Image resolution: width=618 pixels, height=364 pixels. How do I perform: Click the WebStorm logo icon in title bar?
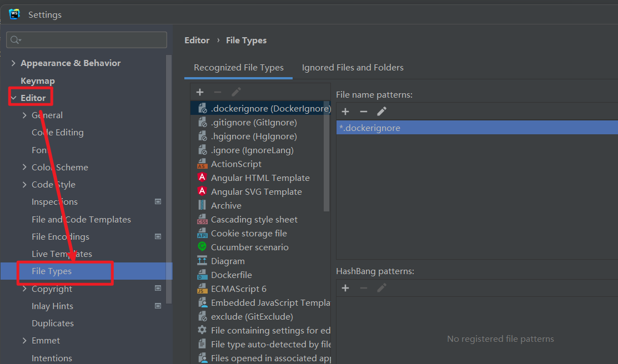[x=14, y=14]
